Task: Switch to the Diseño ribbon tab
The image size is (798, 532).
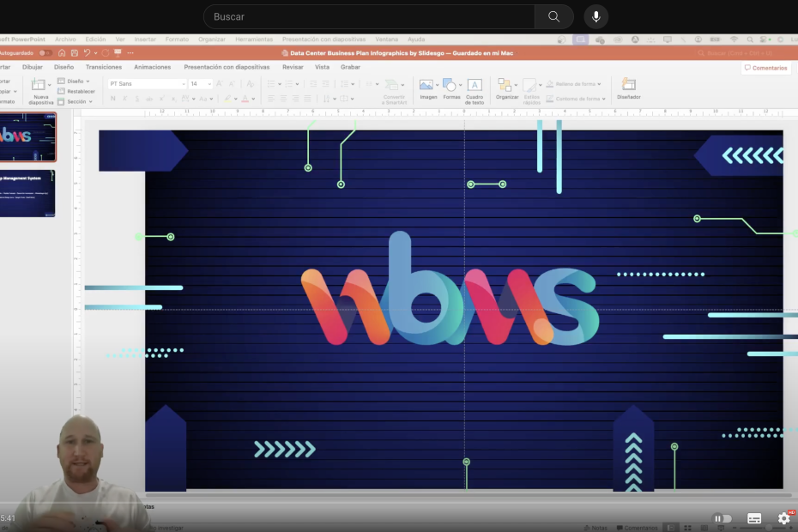Action: point(64,67)
